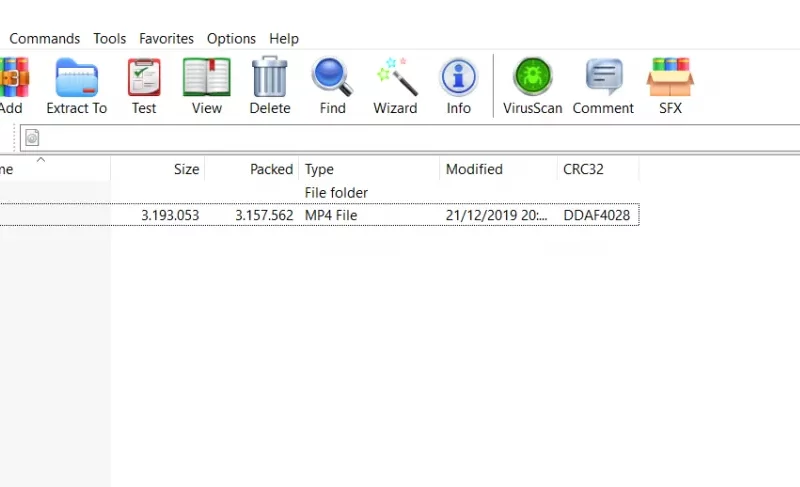This screenshot has width=800, height=487.
Task: Sort by Modified column header
Action: (x=498, y=169)
